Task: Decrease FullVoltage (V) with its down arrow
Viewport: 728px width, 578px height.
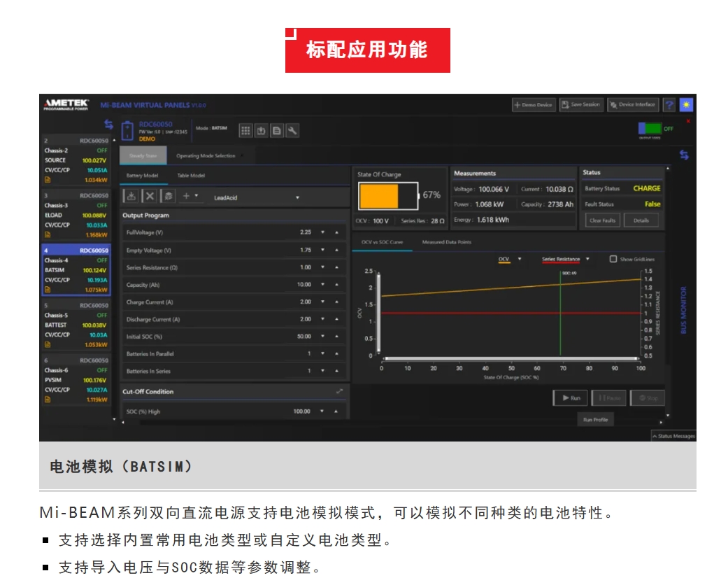Action: (322, 232)
